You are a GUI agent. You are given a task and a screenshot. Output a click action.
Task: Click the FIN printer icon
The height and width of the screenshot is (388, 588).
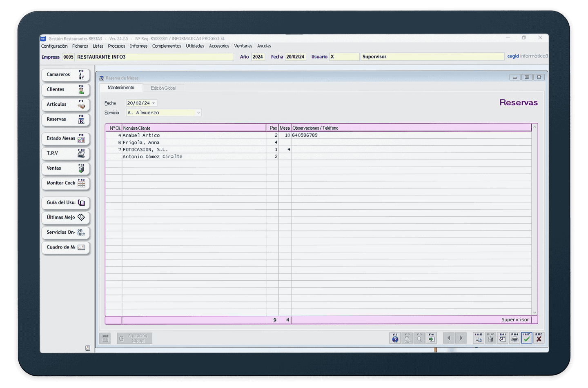click(x=514, y=338)
